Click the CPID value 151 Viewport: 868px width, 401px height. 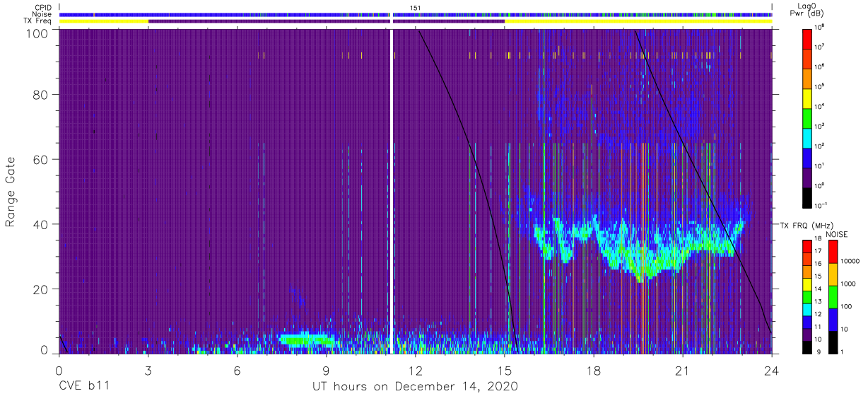tap(416, 7)
